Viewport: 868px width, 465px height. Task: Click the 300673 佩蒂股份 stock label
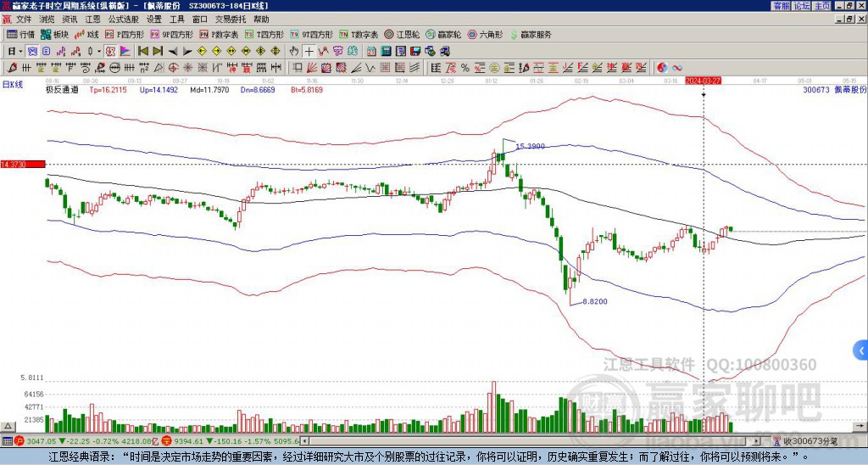[835, 89]
